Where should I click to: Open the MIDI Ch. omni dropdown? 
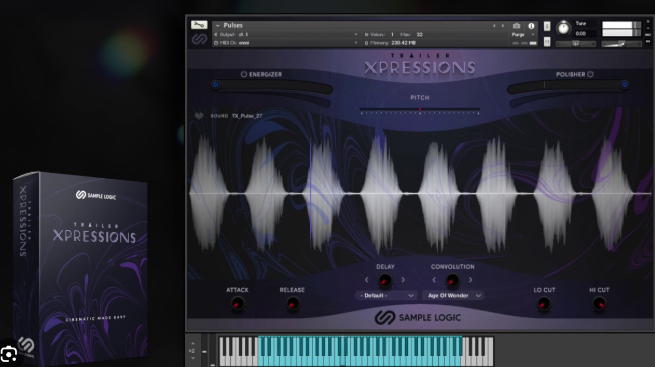355,43
